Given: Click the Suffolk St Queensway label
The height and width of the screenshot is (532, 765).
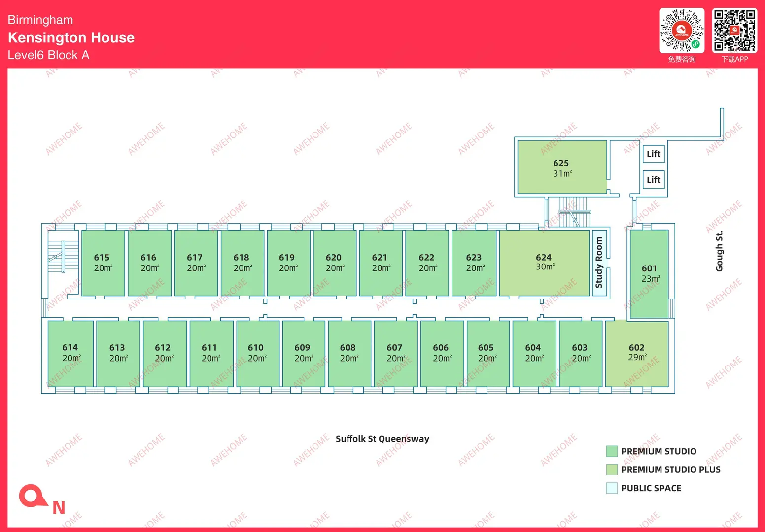Looking at the screenshot, I should pyautogui.click(x=382, y=439).
